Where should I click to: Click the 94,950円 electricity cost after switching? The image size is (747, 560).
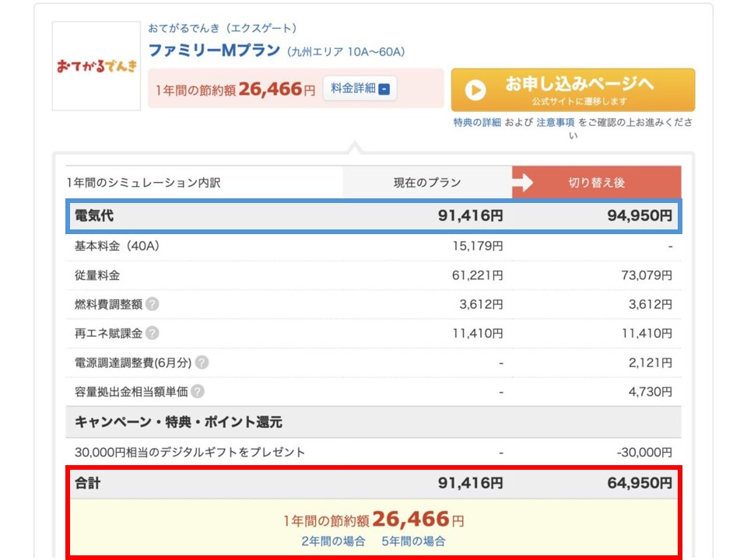tap(640, 215)
